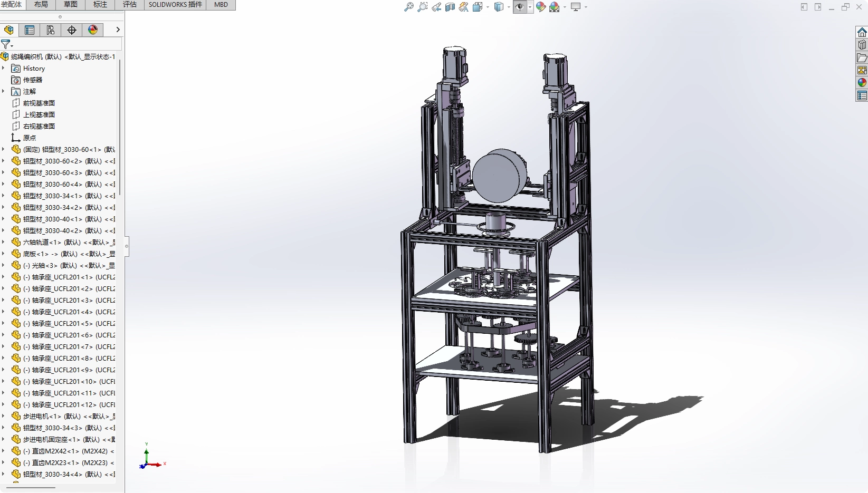Open the View Settings dropdown arrow
This screenshot has width=868, height=493.
(586, 7)
